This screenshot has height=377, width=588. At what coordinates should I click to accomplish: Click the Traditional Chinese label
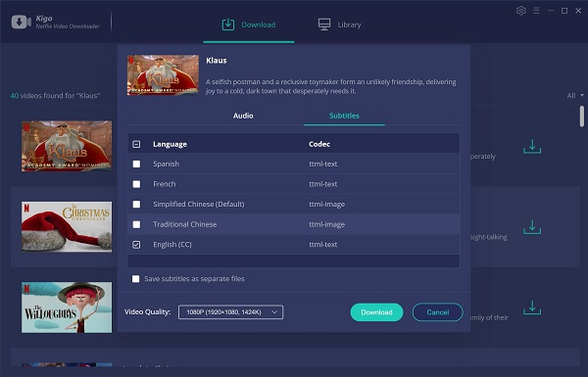pyautogui.click(x=185, y=224)
